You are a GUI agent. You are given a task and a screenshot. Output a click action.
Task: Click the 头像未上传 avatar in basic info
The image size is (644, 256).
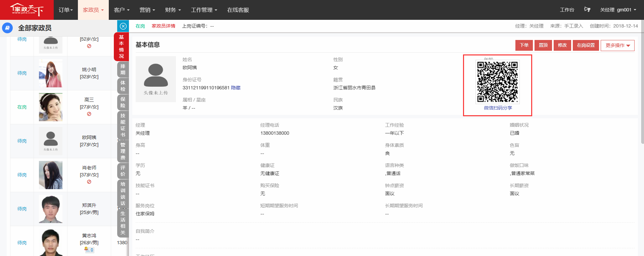coord(156,79)
